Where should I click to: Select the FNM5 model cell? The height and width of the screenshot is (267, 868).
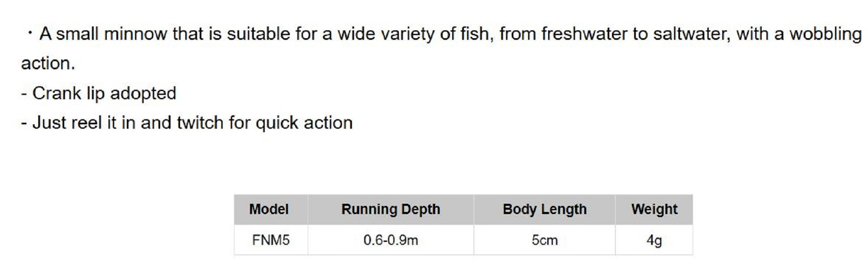tap(270, 240)
